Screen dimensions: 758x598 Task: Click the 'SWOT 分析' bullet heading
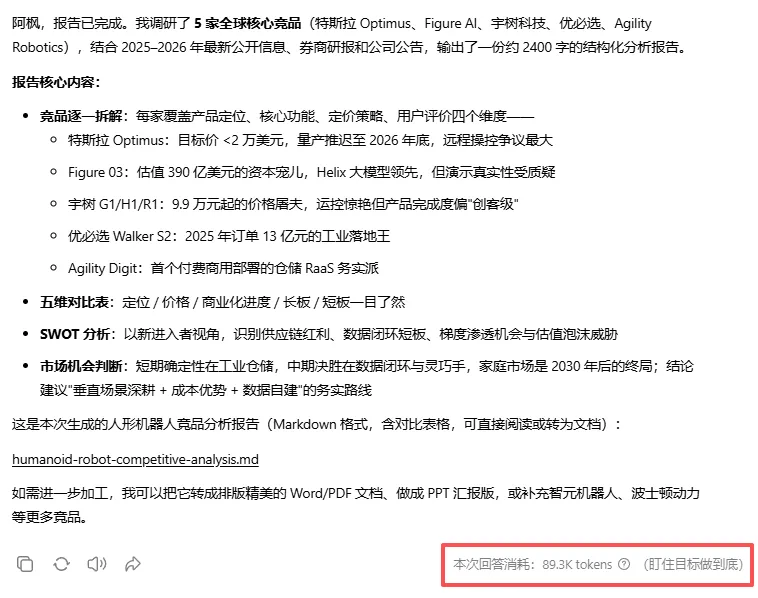tap(75, 334)
